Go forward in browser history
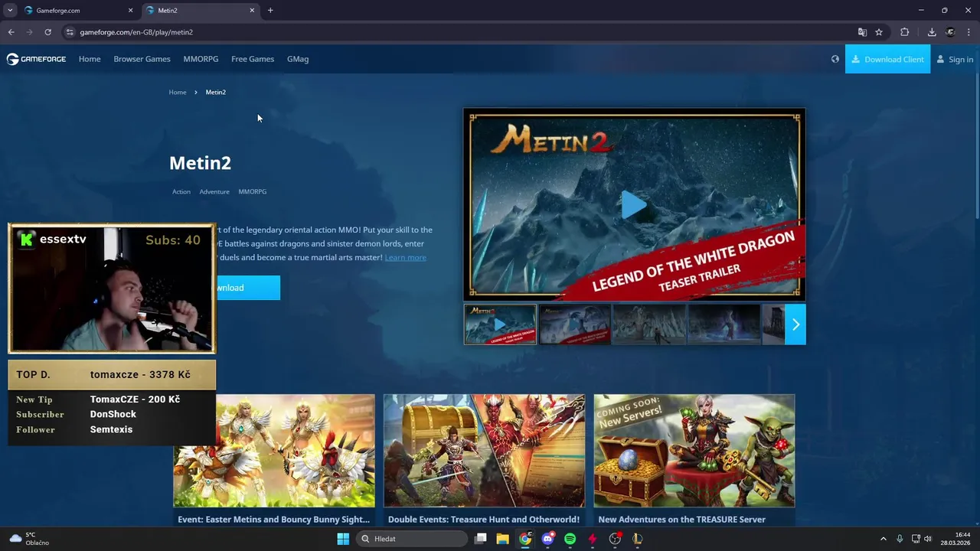 point(29,32)
